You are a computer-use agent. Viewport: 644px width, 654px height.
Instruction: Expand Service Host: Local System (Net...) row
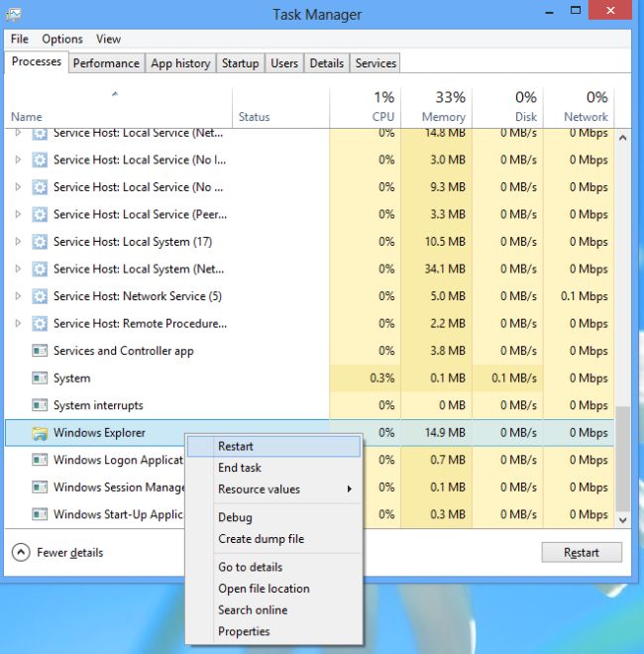[18, 269]
